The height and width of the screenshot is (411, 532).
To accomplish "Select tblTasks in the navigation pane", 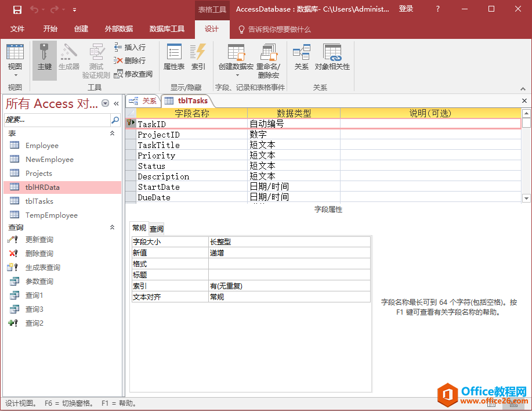I will click(x=63, y=201).
